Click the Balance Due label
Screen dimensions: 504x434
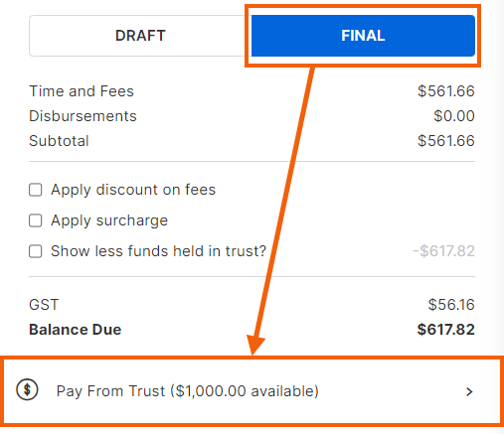pyautogui.click(x=76, y=330)
